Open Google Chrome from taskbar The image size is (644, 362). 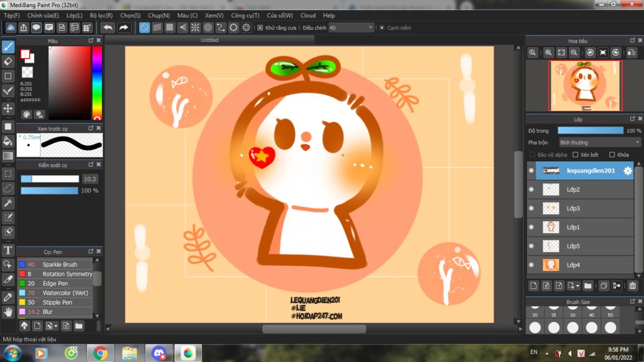pyautogui.click(x=100, y=353)
